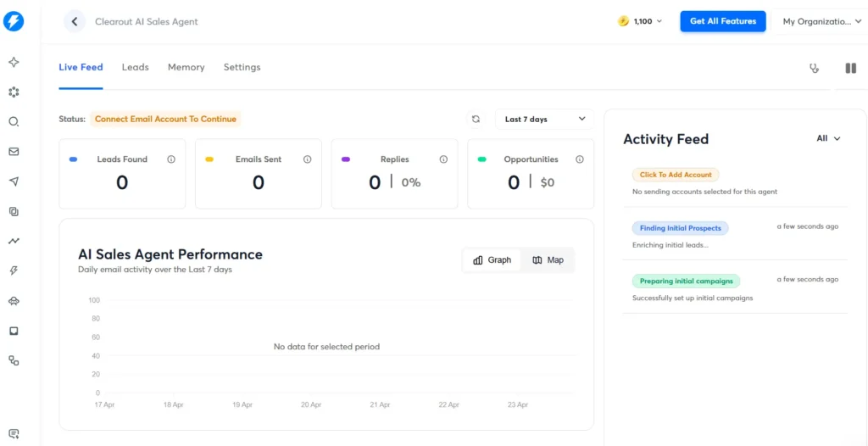
Task: Switch to the Memory tab
Action: pyautogui.click(x=186, y=67)
